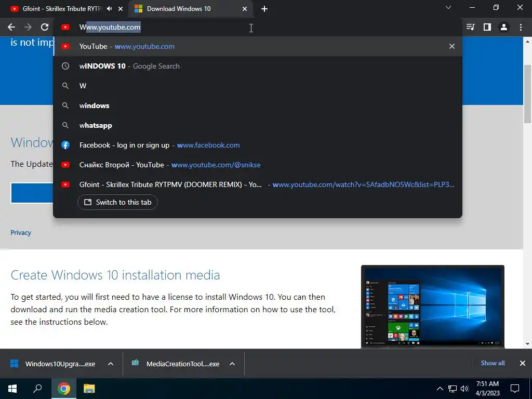532x399 pixels.
Task: Expand options for MediaCreationTool exe download
Action: (x=232, y=364)
